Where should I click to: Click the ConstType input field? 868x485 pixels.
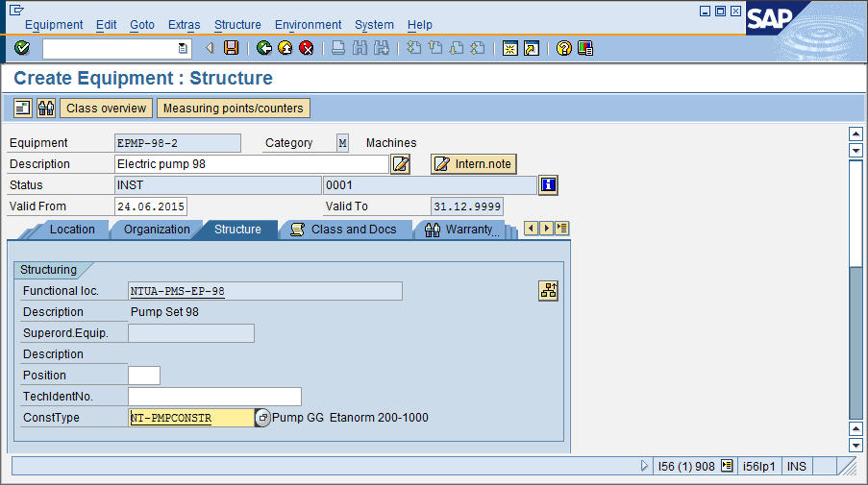tap(191, 418)
